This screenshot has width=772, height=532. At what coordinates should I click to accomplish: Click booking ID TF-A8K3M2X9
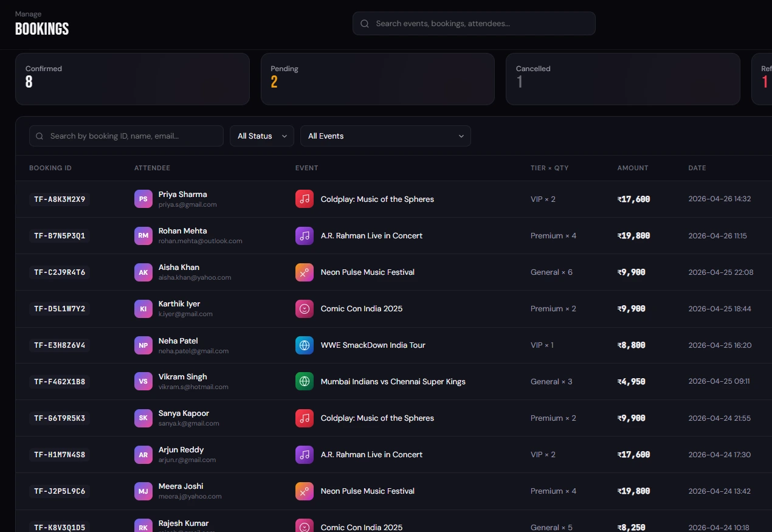(60, 199)
